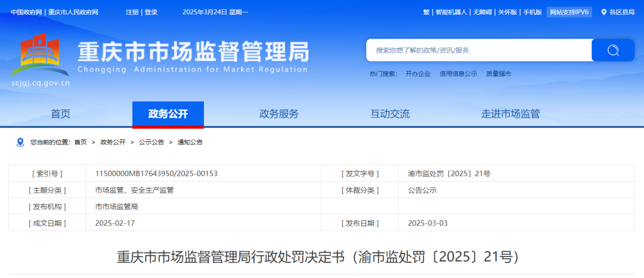Click the site title 重庆市市场监督管理局
644x278 pixels.
click(193, 52)
